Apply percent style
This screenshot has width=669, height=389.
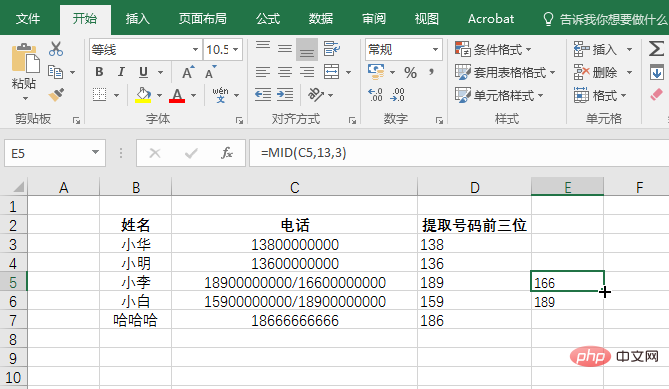point(410,73)
